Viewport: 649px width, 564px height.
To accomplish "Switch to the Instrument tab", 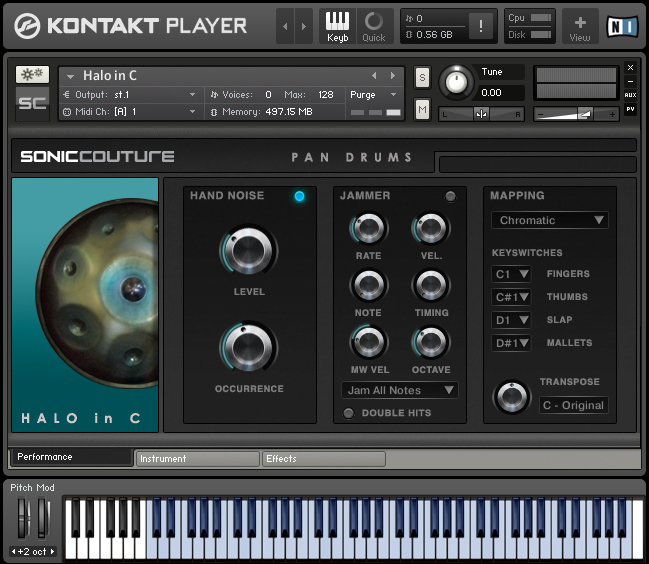I will pyautogui.click(x=197, y=459).
